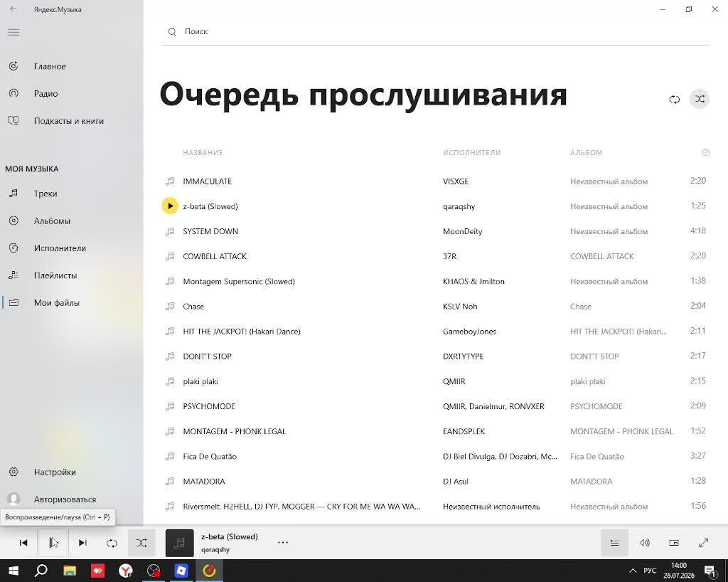Click the Поиск search field
728x582 pixels.
click(436, 31)
